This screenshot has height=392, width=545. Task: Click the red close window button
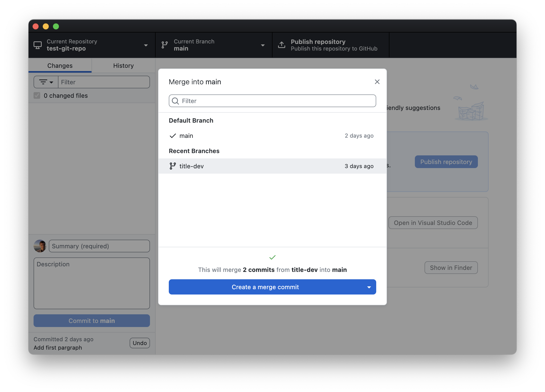coord(36,26)
